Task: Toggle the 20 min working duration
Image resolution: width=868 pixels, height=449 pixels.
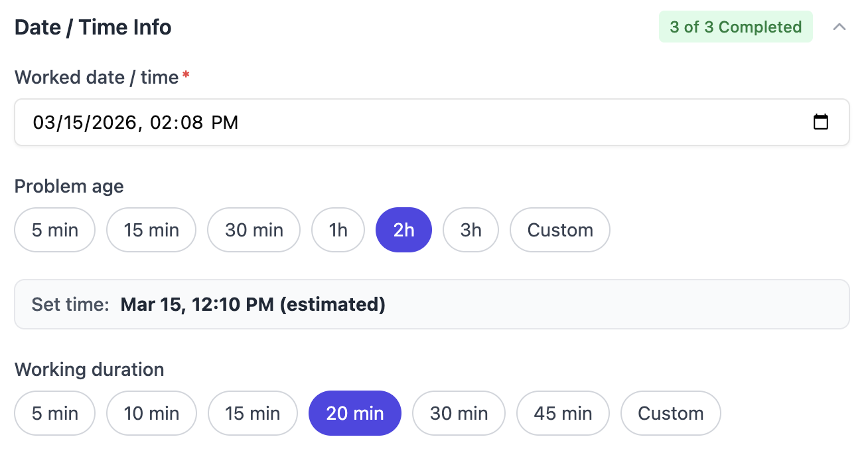Action: 355,413
